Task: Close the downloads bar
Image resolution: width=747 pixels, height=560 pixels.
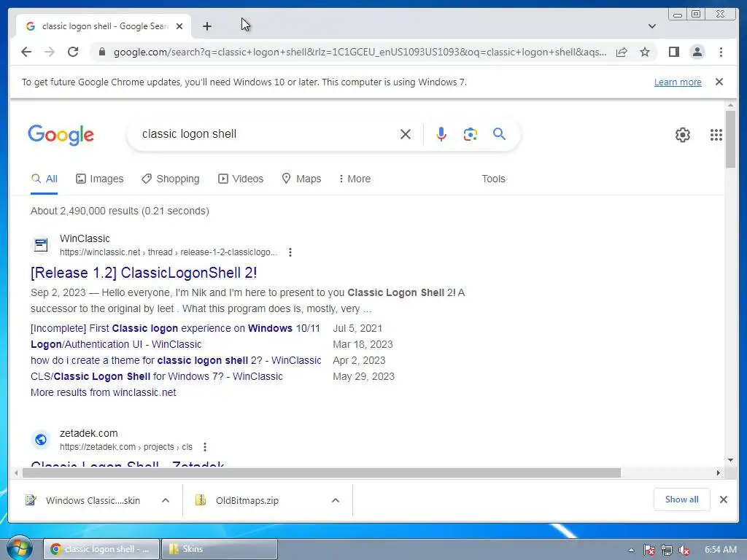Action: [723, 499]
